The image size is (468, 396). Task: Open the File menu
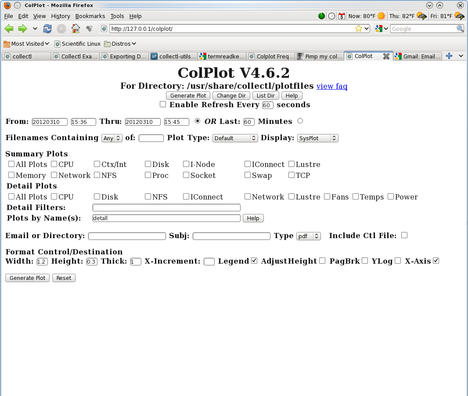(8, 16)
